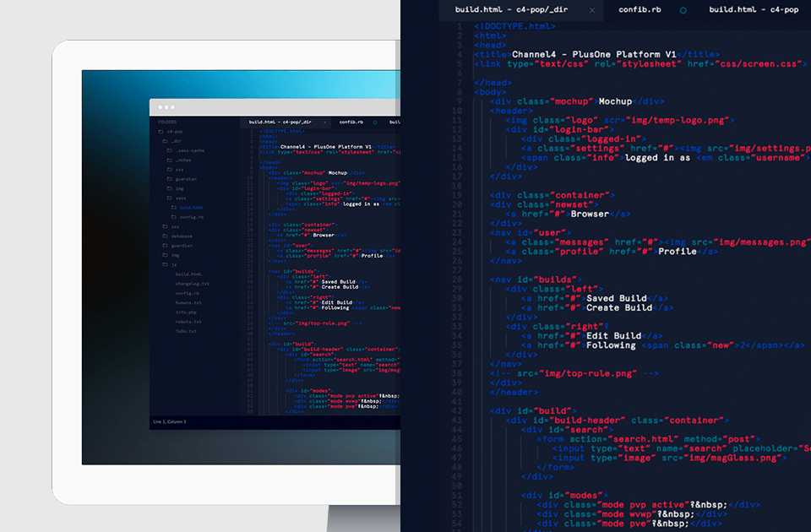Open humans.txt from the sidebar
This screenshot has width=811, height=532.
point(188,302)
